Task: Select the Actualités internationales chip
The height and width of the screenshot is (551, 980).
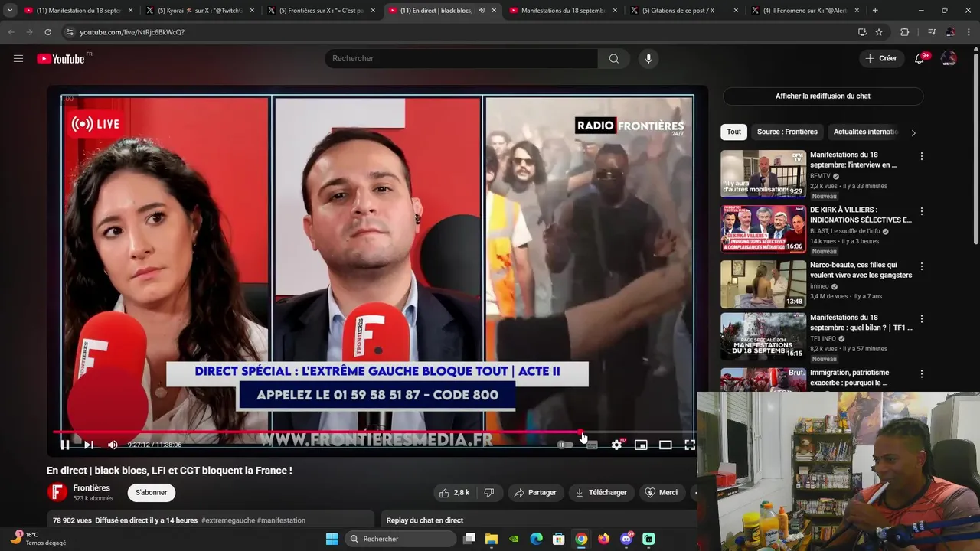Action: pyautogui.click(x=865, y=132)
